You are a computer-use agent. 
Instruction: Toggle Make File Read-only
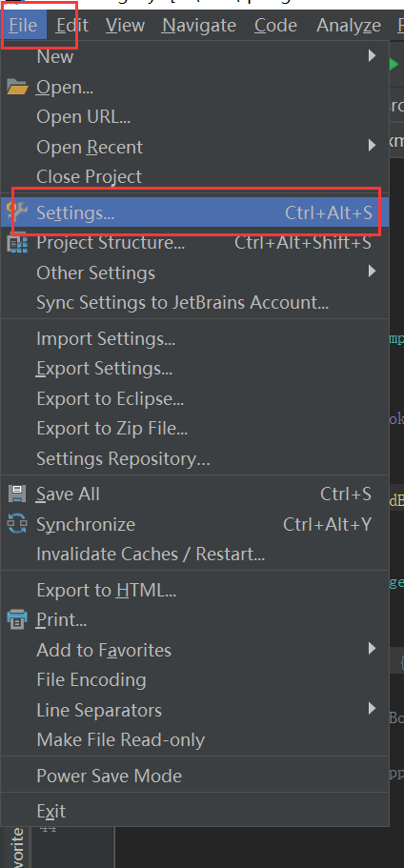tap(194, 739)
